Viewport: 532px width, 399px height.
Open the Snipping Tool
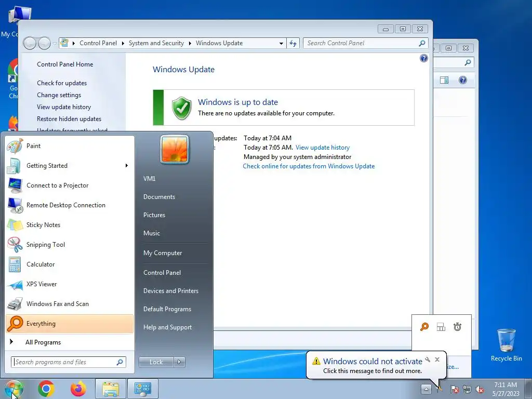(x=70, y=245)
